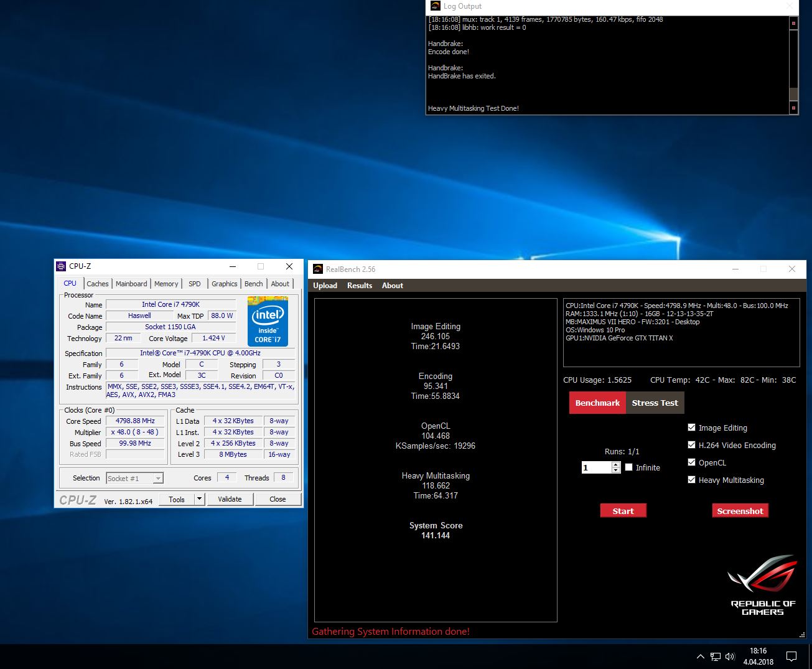Open the About menu in RealBench
The width and height of the screenshot is (812, 669).
tap(393, 286)
